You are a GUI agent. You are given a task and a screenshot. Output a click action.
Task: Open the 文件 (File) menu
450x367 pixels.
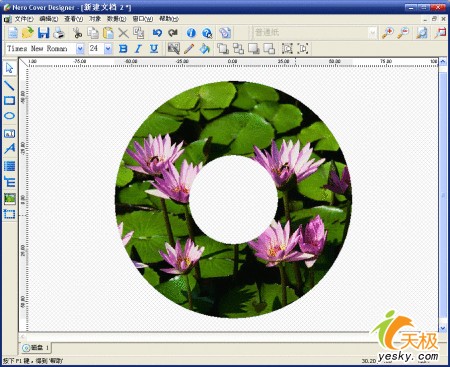pyautogui.click(x=24, y=19)
